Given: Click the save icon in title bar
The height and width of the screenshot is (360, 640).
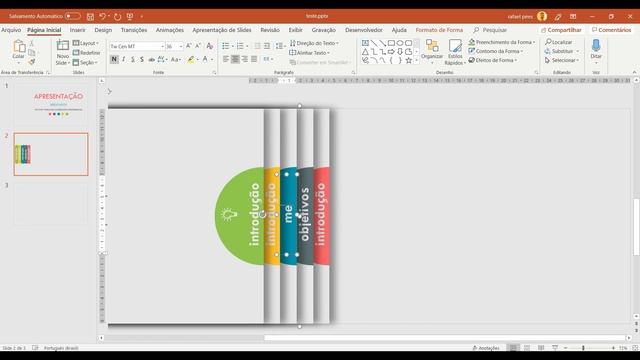Looking at the screenshot, I should tap(90, 16).
